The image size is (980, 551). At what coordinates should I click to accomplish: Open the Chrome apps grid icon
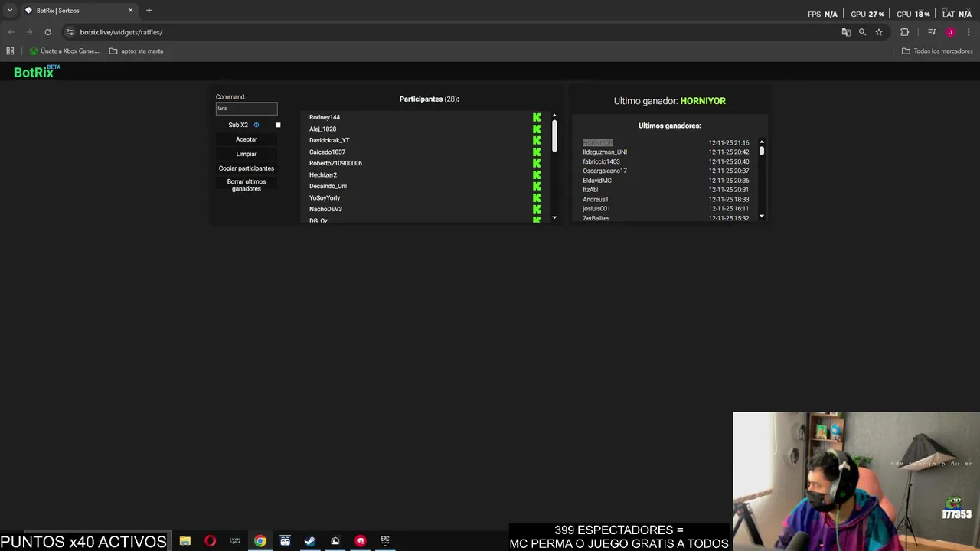tap(10, 51)
